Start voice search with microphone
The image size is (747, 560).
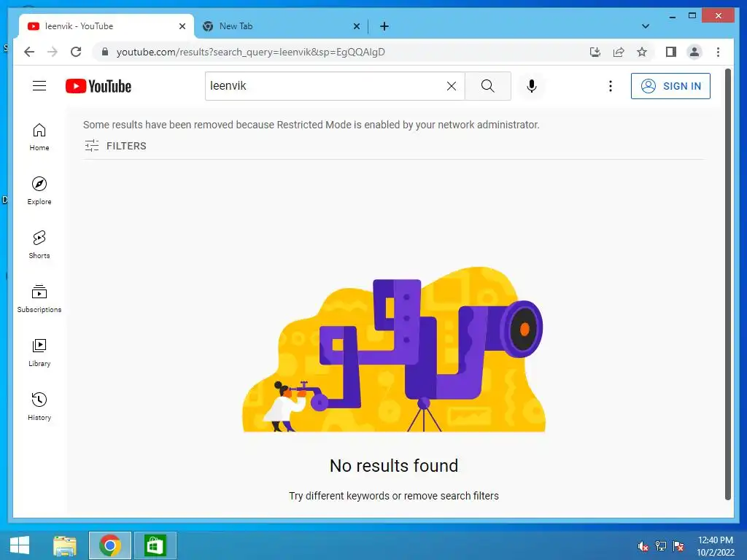tap(532, 86)
